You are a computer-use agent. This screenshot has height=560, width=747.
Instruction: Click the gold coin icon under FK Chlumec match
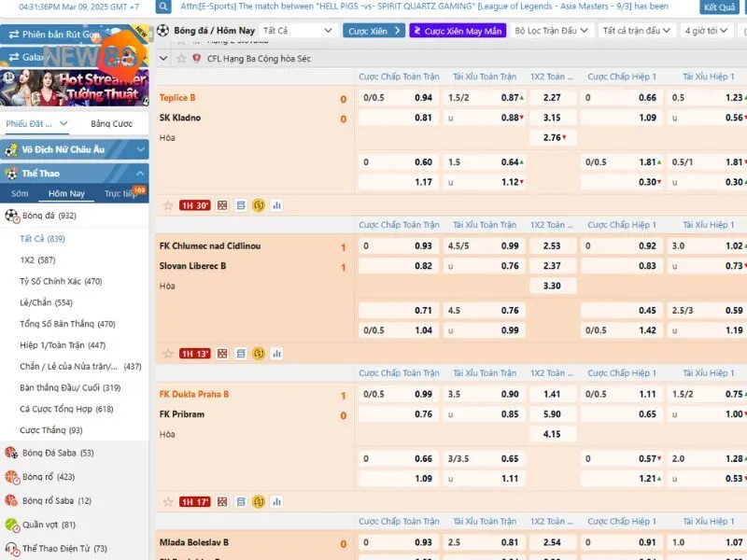(259, 354)
